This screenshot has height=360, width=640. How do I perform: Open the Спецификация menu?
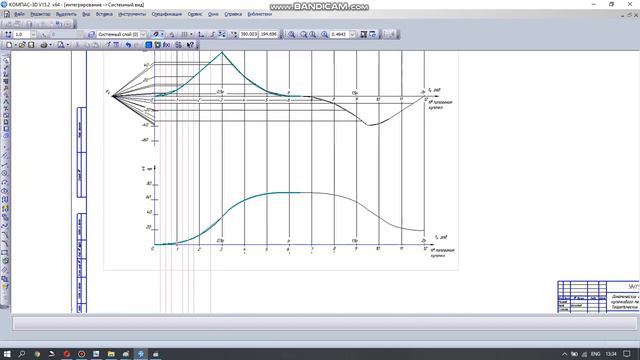pos(167,14)
